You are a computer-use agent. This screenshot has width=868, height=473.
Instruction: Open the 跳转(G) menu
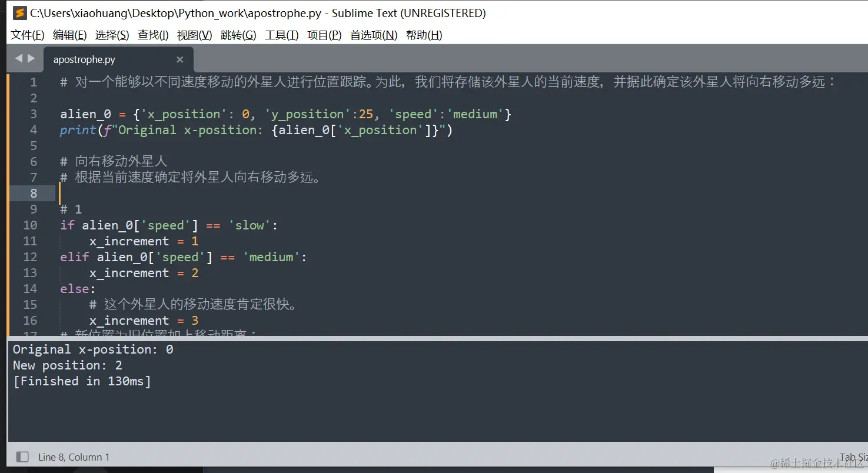point(238,35)
